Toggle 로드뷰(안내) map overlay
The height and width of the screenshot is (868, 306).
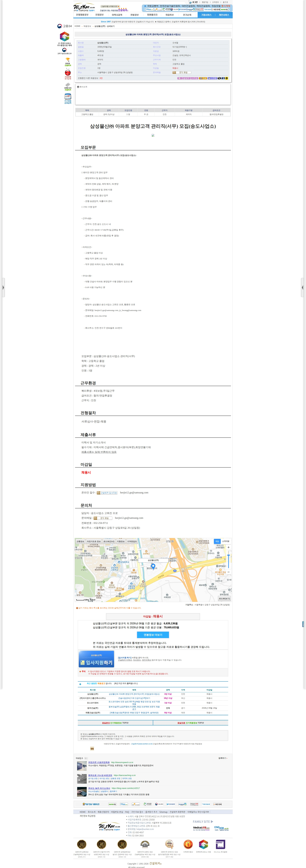[109, 542]
